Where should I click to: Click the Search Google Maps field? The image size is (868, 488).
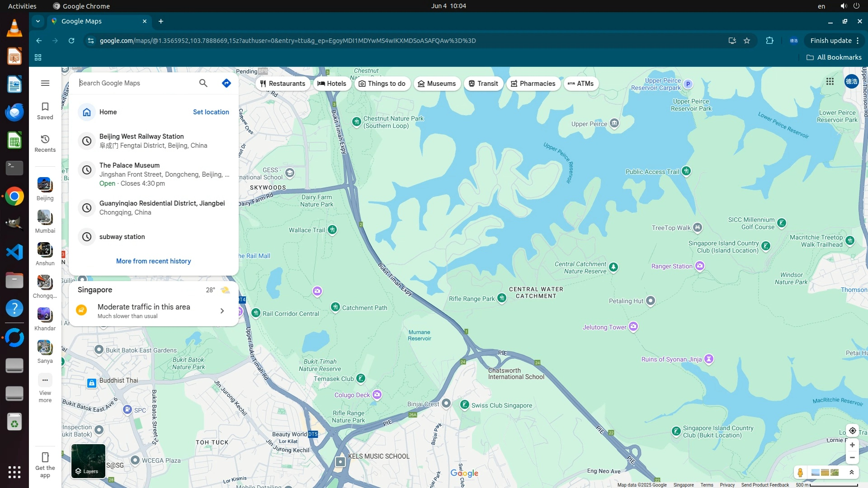coord(136,83)
